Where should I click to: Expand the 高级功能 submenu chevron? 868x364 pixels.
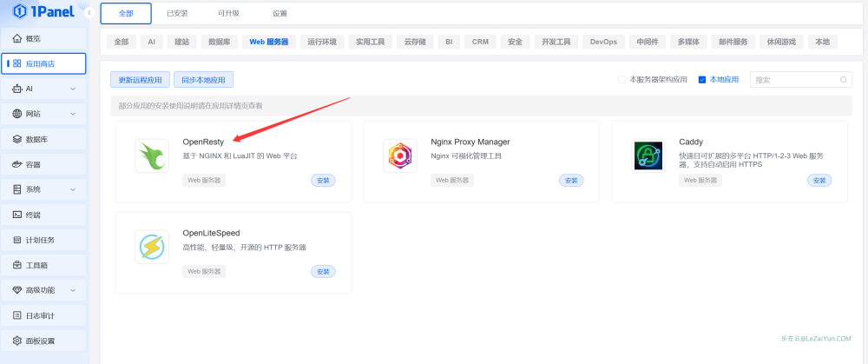pos(73,290)
